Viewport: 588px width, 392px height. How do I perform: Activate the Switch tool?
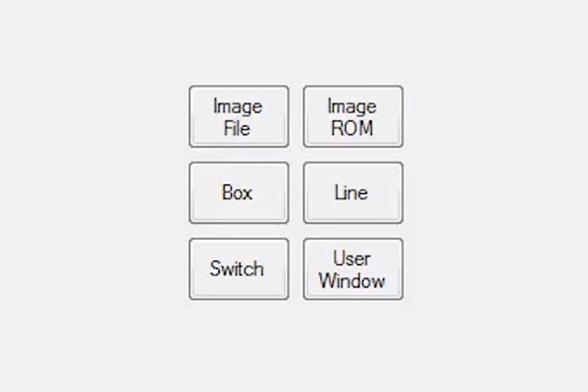pyautogui.click(x=239, y=269)
